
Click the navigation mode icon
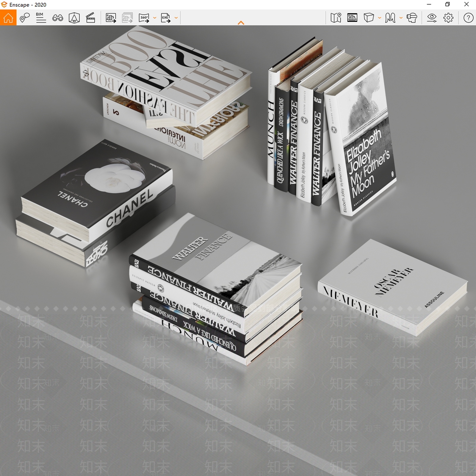point(390,18)
